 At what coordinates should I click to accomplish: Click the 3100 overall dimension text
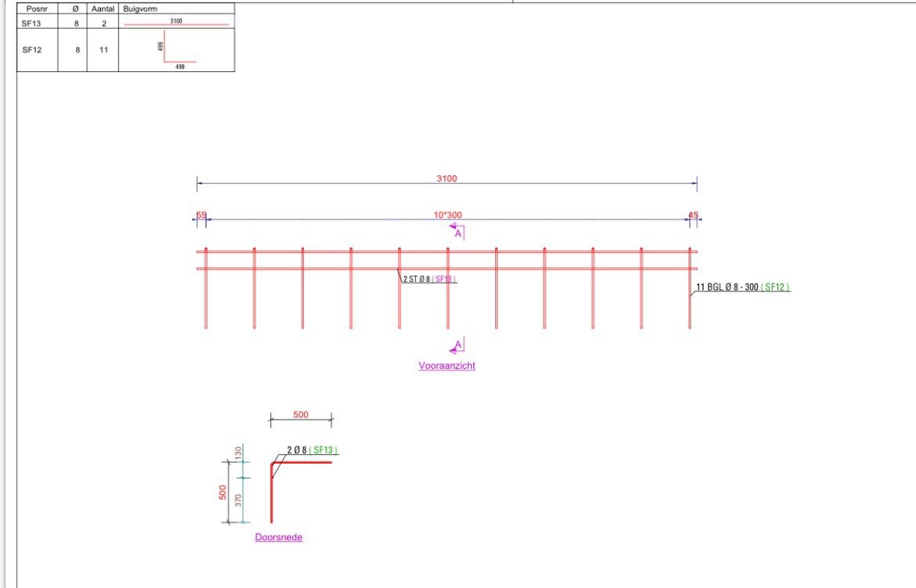point(447,179)
